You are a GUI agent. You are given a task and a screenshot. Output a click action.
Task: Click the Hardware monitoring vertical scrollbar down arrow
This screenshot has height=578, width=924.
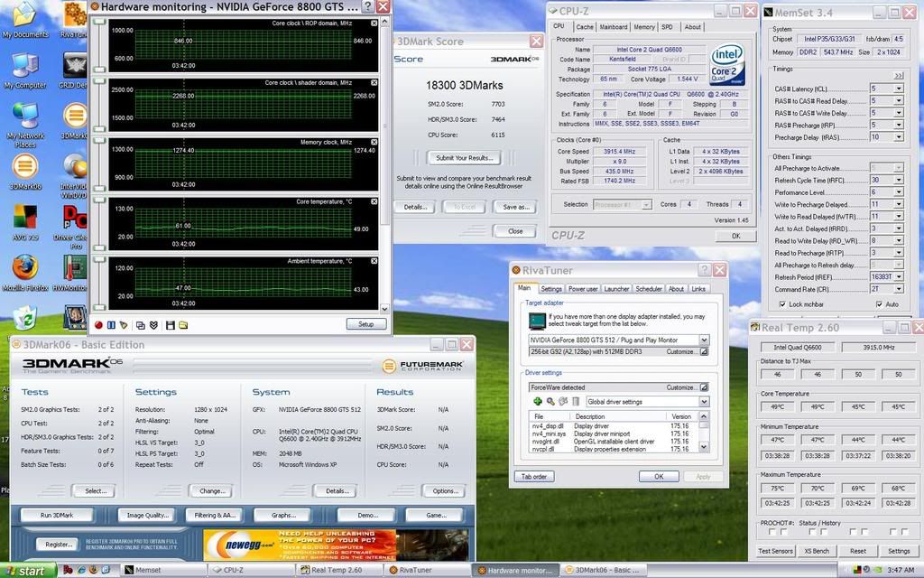[x=384, y=309]
